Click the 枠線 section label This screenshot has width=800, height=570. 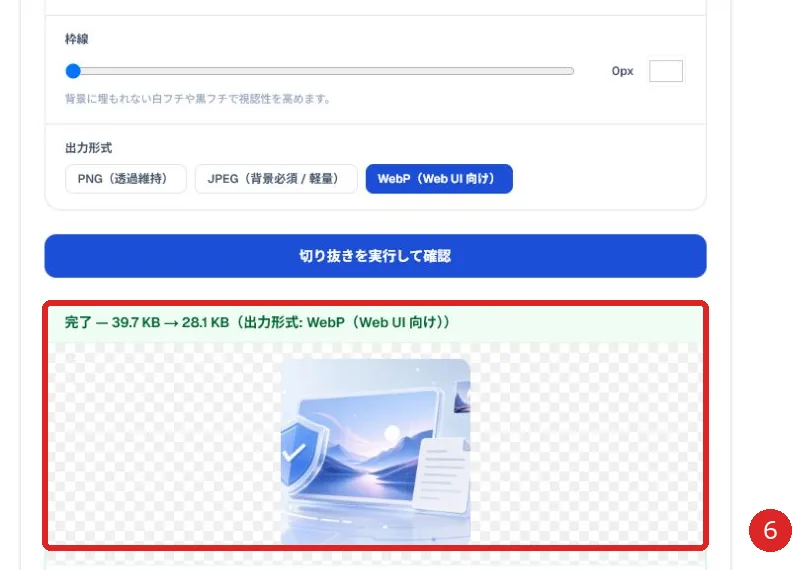click(x=77, y=39)
